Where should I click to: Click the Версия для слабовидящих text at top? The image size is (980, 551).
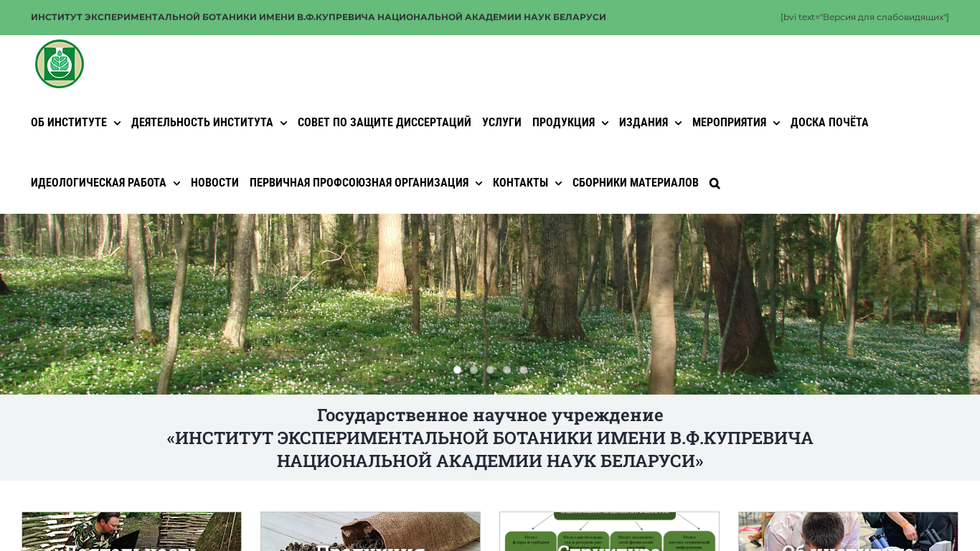(x=864, y=17)
